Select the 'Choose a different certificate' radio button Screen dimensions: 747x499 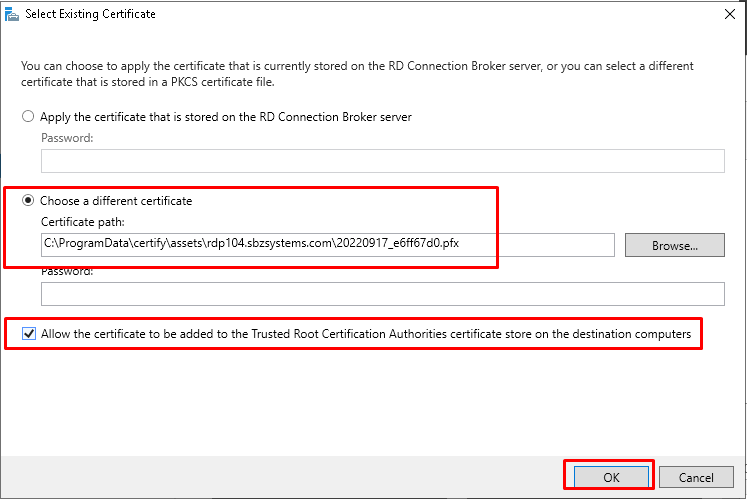[x=28, y=201]
